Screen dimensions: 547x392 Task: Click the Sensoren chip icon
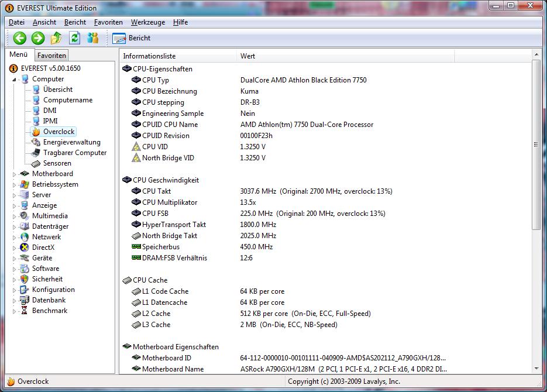(36, 164)
